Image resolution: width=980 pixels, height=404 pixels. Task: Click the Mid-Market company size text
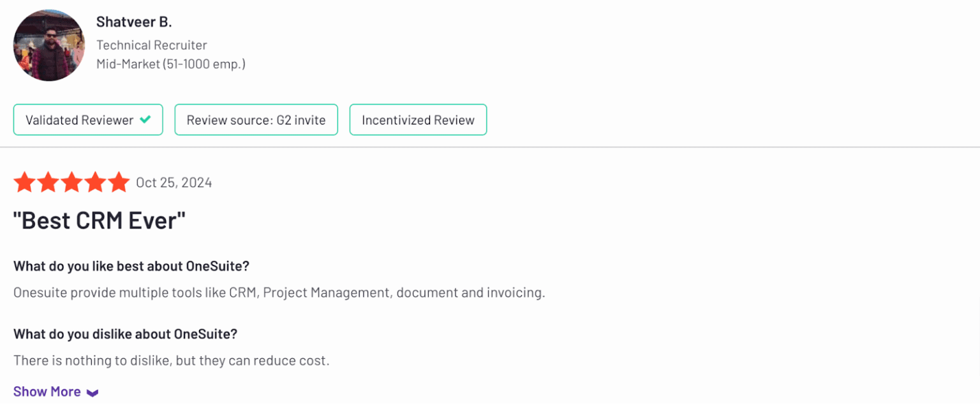tap(171, 64)
